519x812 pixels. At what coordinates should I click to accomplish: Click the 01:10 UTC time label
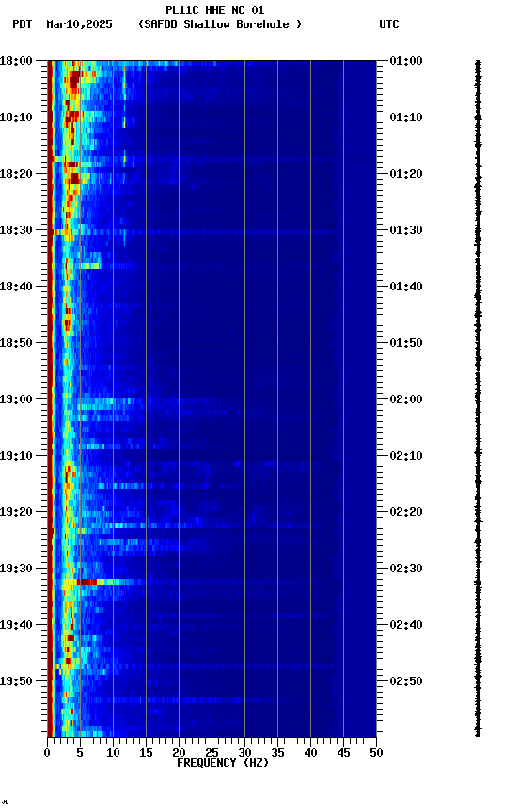(406, 117)
